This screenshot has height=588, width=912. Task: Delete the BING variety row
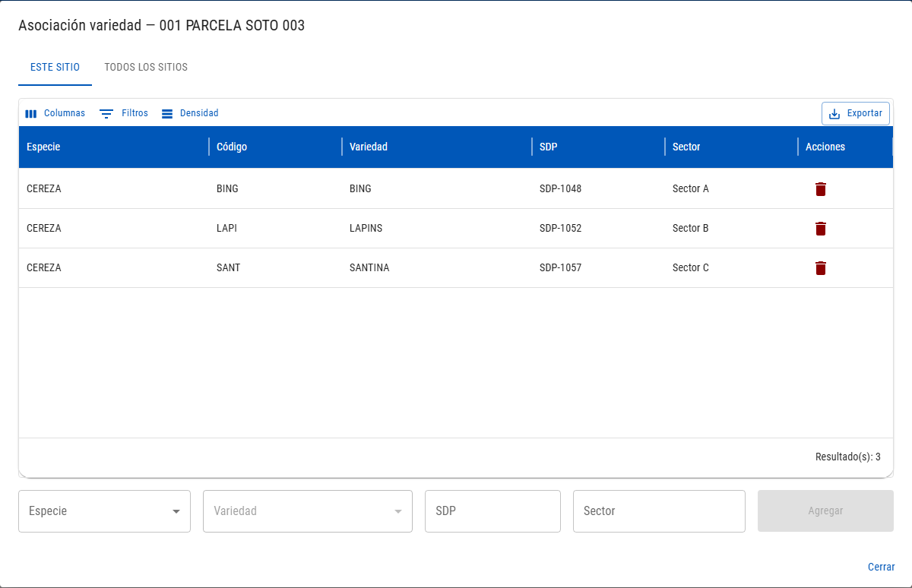pyautogui.click(x=820, y=189)
